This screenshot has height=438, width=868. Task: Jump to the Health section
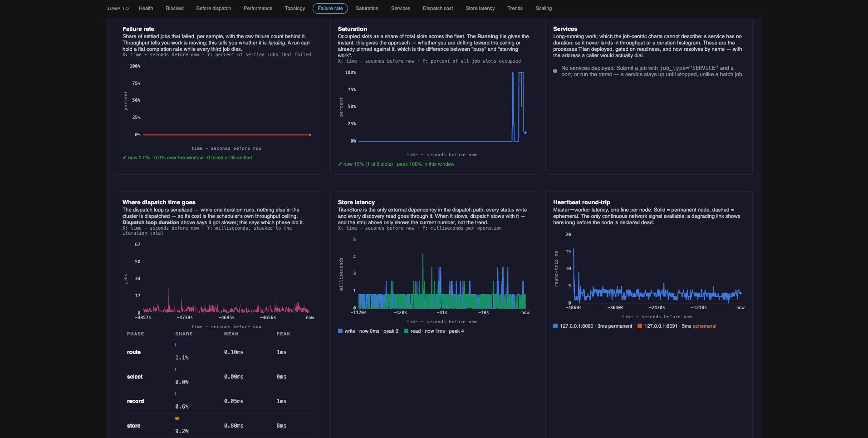(x=146, y=8)
